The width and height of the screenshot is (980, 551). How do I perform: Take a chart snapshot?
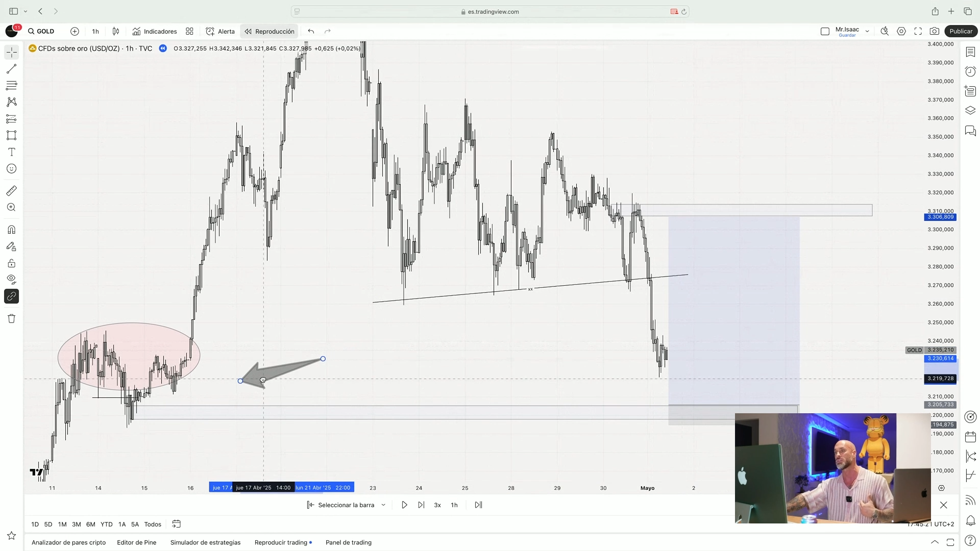pos(935,31)
